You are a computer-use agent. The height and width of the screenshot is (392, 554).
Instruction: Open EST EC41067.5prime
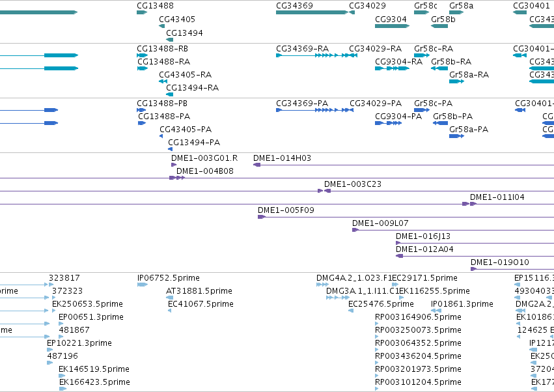coord(201,304)
